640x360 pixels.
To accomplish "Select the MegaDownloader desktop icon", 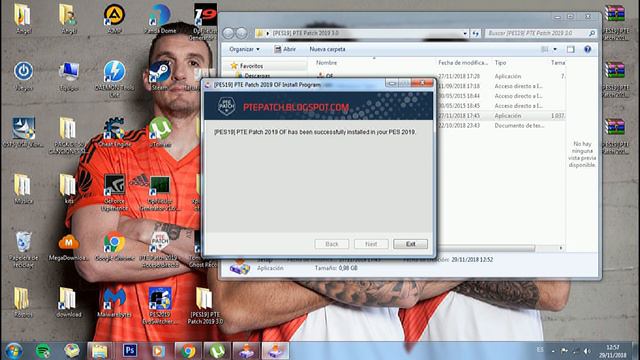I will [69, 246].
